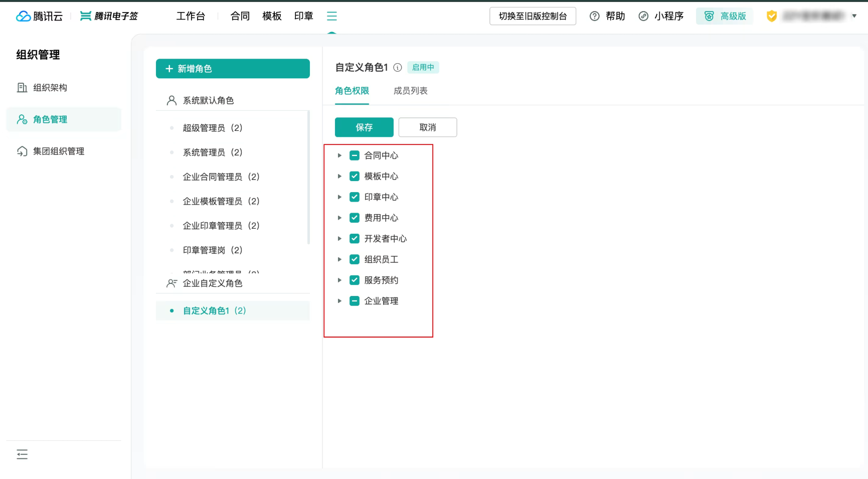Select the 自定义角色1 role
The height and width of the screenshot is (479, 868).
233,310
